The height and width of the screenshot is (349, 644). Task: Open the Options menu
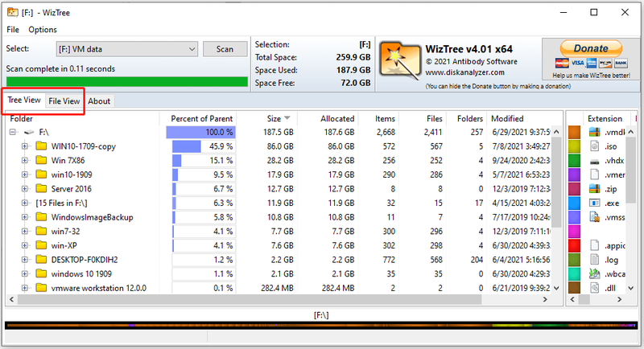(x=43, y=30)
